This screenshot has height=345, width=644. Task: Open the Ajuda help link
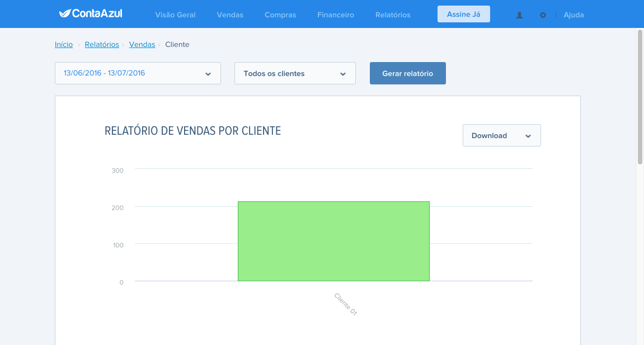pos(574,15)
